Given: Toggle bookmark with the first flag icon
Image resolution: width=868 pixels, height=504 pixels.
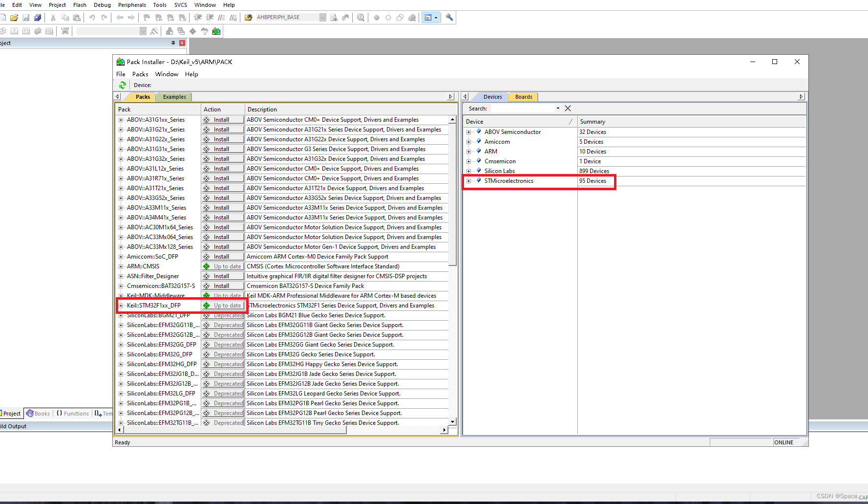Looking at the screenshot, I should 147,18.
